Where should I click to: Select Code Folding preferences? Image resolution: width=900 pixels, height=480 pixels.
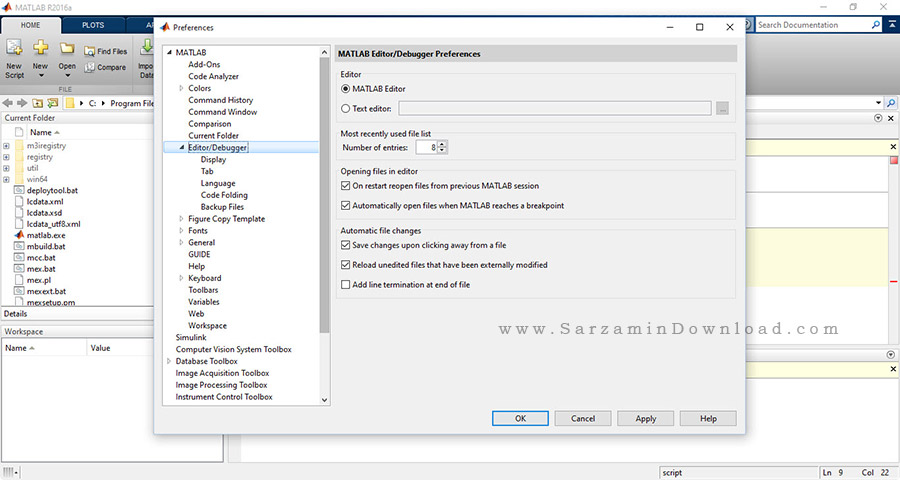(x=224, y=195)
